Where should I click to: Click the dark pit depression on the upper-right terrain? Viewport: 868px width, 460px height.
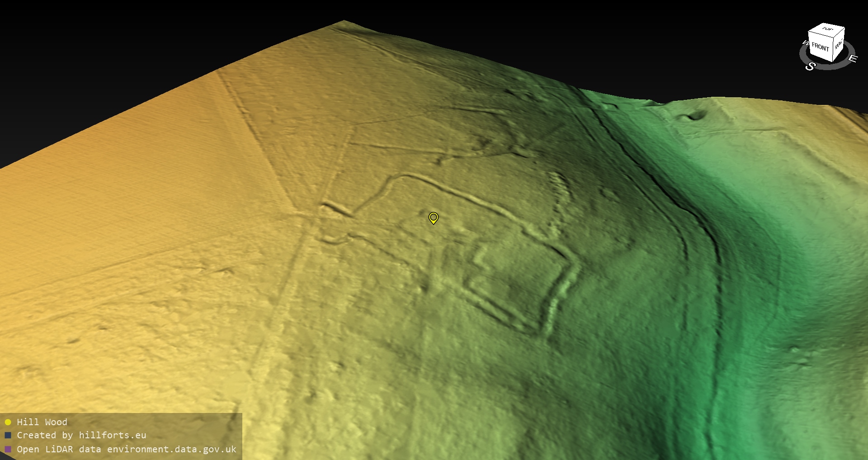(x=694, y=117)
